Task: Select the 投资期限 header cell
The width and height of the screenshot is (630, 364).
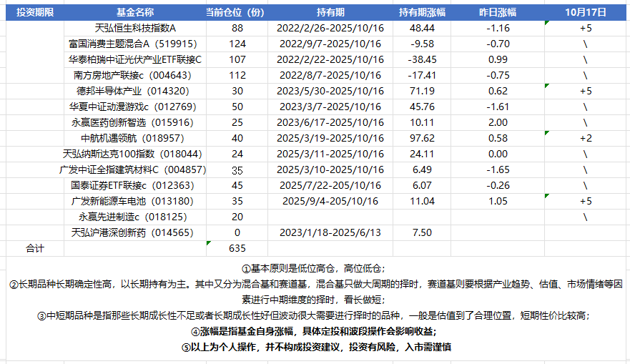Action: [x=35, y=12]
